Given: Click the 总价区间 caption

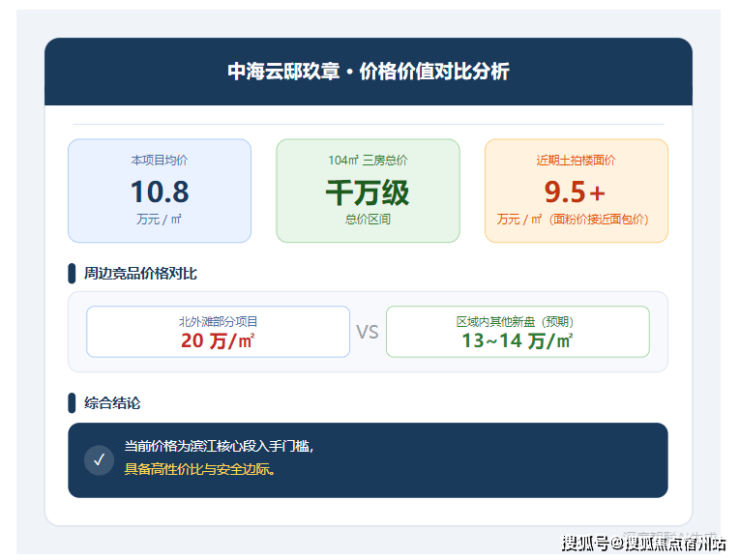Looking at the screenshot, I should point(368,219).
